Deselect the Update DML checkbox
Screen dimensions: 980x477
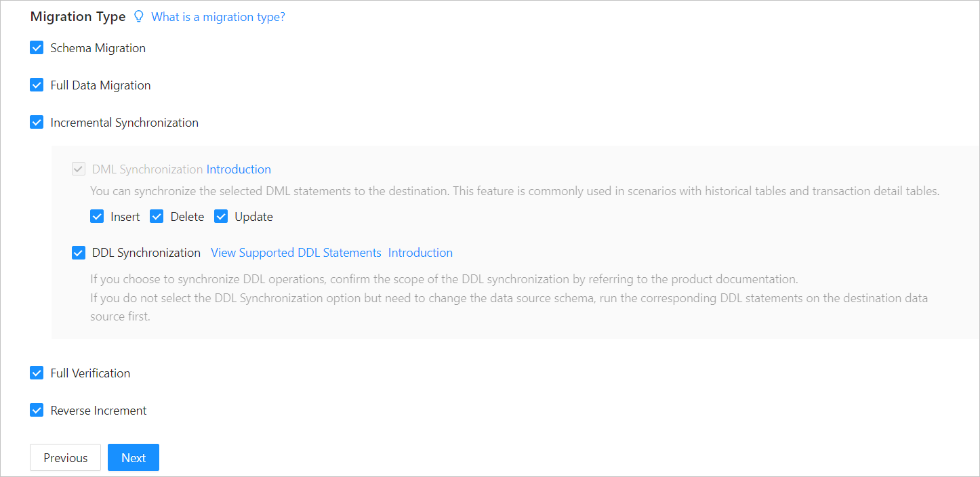221,217
